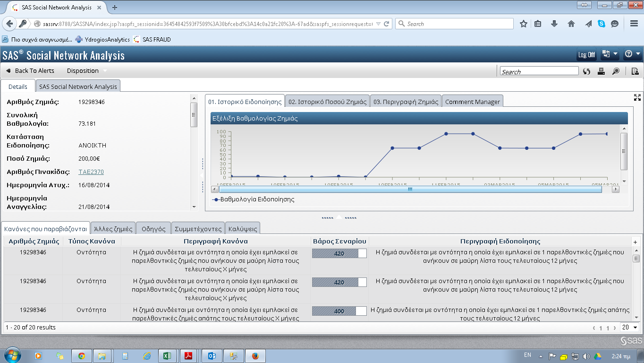Click the Print icon in the SAS toolbar
This screenshot has width=644, height=363.
point(601,71)
